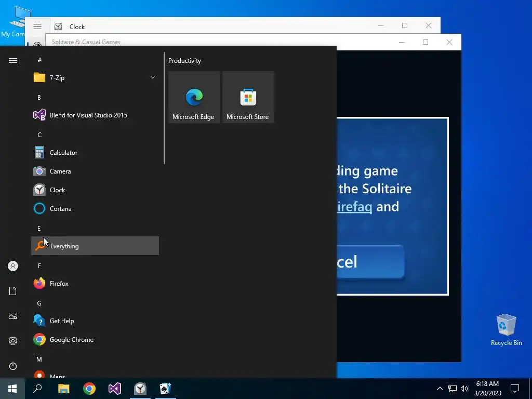Open the Get Help app

pyautogui.click(x=95, y=321)
